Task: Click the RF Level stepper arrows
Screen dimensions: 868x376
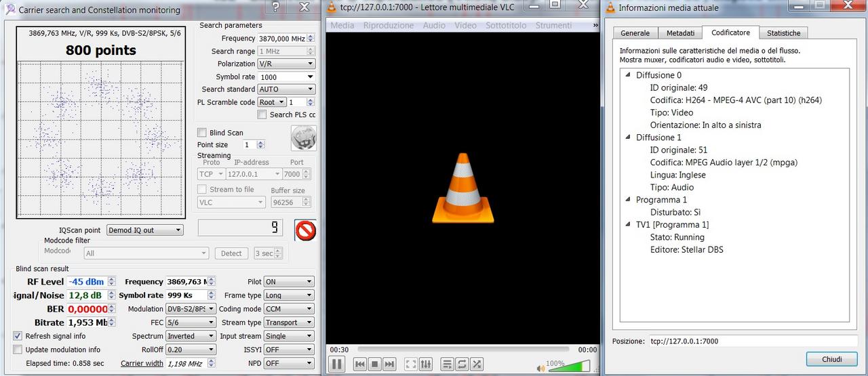Action: click(112, 282)
